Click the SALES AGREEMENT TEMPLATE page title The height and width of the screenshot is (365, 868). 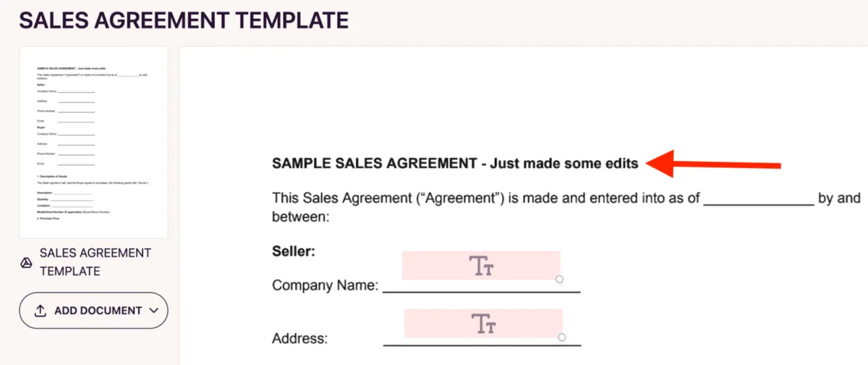184,20
